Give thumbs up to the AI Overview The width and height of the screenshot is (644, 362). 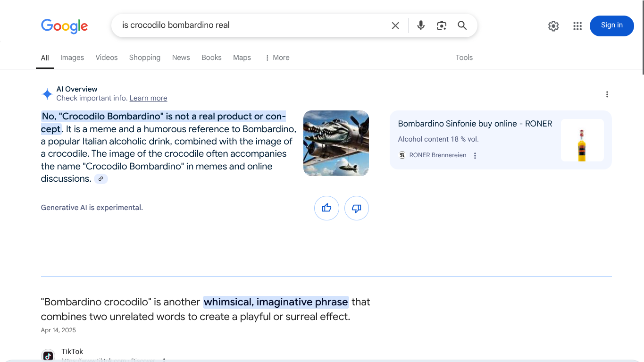(x=326, y=208)
